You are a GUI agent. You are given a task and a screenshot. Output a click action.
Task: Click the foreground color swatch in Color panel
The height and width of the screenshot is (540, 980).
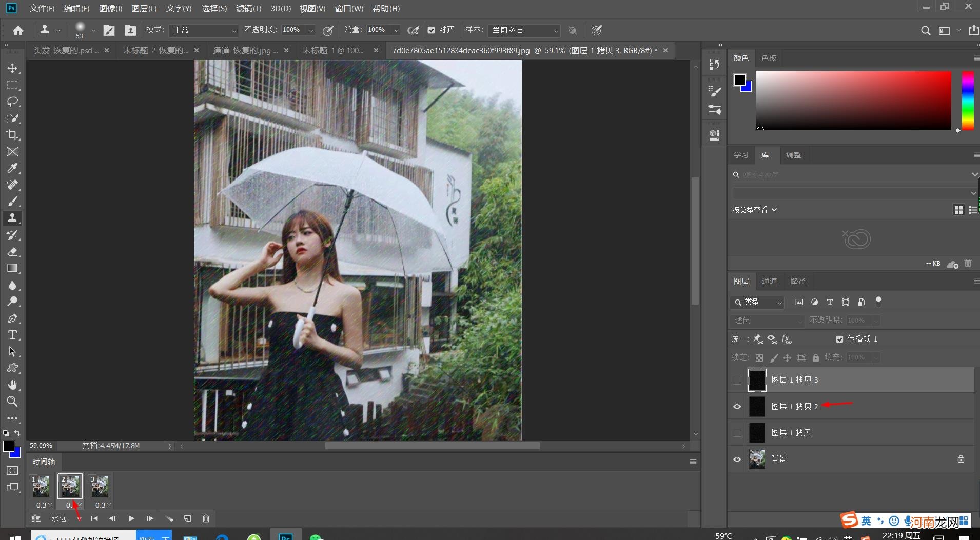[739, 80]
